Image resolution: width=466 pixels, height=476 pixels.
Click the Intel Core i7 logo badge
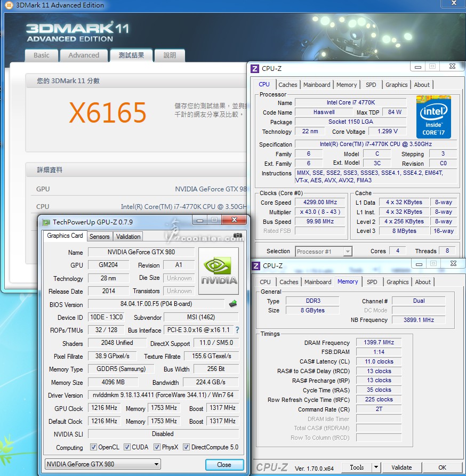[x=433, y=117]
